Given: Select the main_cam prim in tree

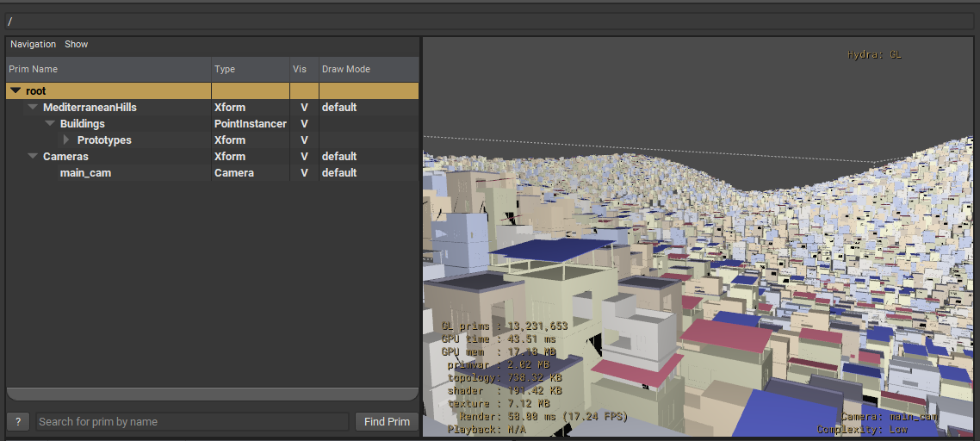Looking at the screenshot, I should tap(85, 173).
